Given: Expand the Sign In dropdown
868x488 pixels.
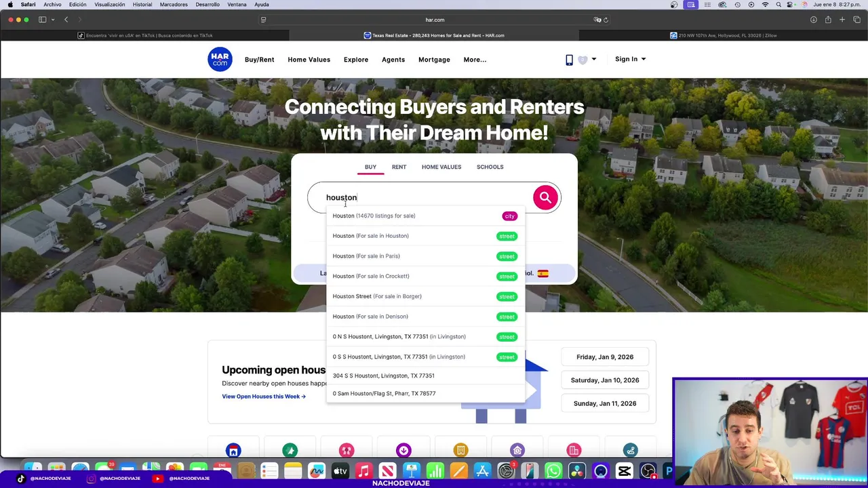Looking at the screenshot, I should pyautogui.click(x=630, y=59).
